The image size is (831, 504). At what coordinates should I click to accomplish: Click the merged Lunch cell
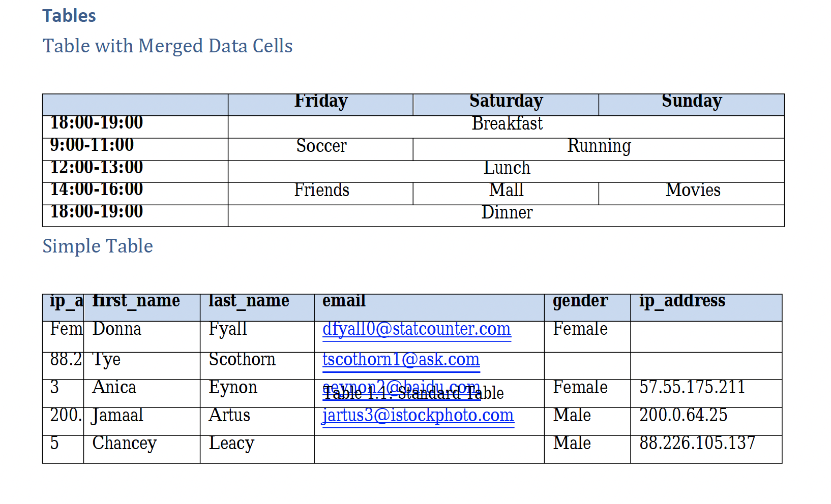[507, 168]
